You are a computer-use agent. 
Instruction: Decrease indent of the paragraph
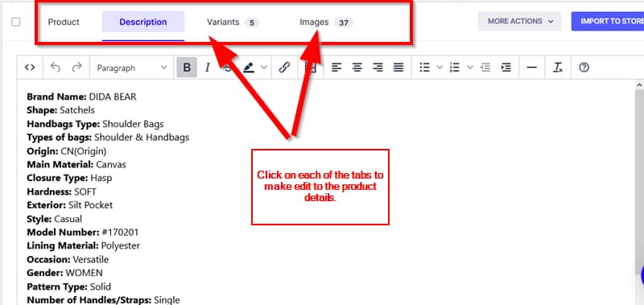pyautogui.click(x=485, y=68)
